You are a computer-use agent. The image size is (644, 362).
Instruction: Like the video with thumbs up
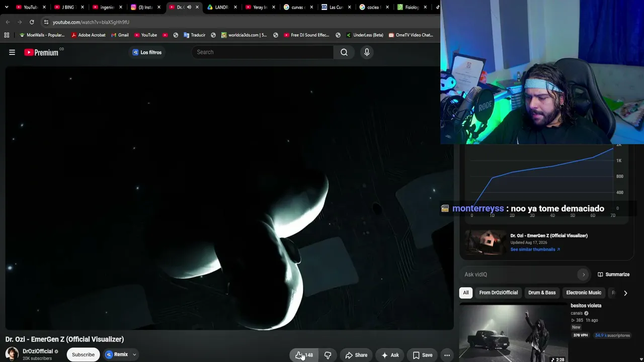[x=304, y=355]
